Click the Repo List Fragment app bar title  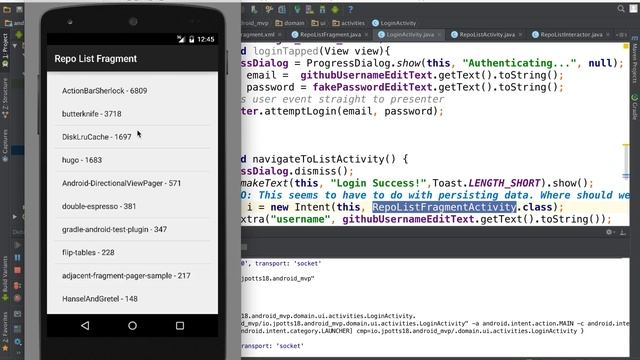click(x=96, y=59)
